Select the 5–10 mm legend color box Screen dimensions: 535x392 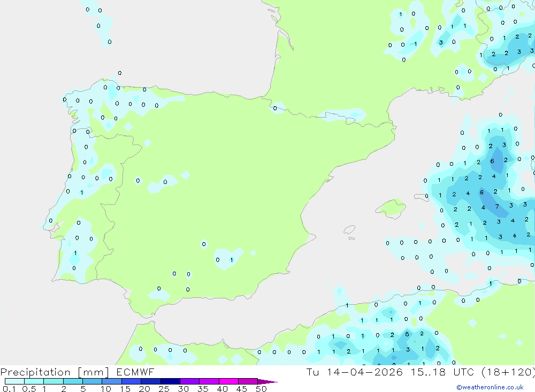pyautogui.click(x=93, y=381)
